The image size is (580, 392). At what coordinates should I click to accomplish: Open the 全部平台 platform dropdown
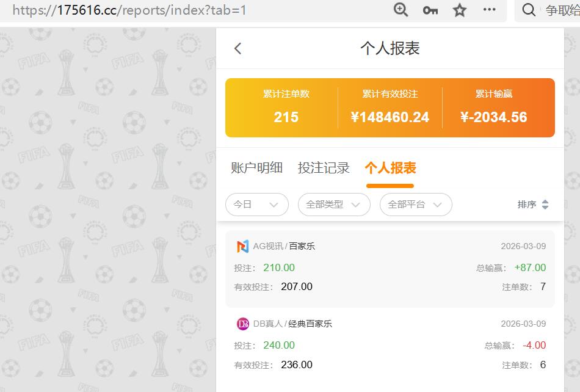415,205
